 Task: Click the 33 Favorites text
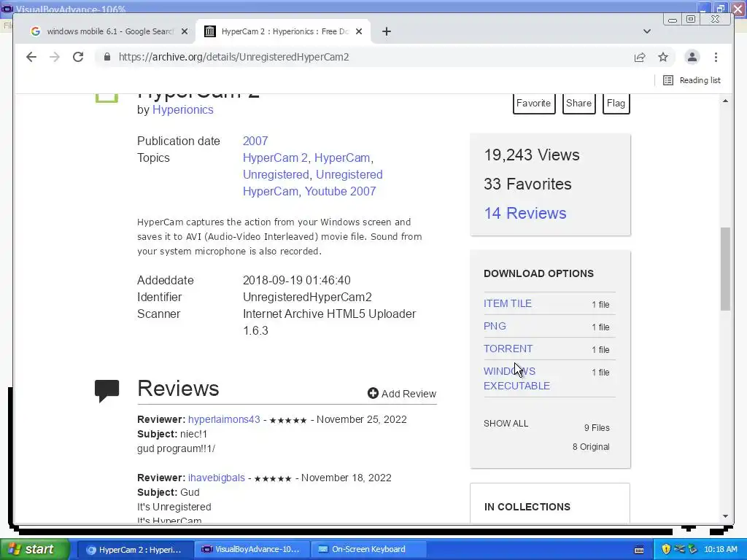[527, 184]
